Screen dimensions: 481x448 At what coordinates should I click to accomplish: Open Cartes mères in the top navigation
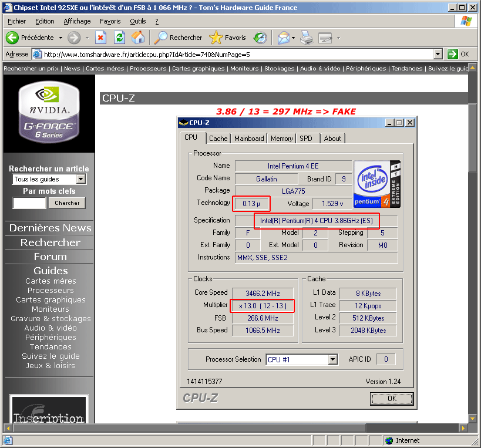(105, 68)
